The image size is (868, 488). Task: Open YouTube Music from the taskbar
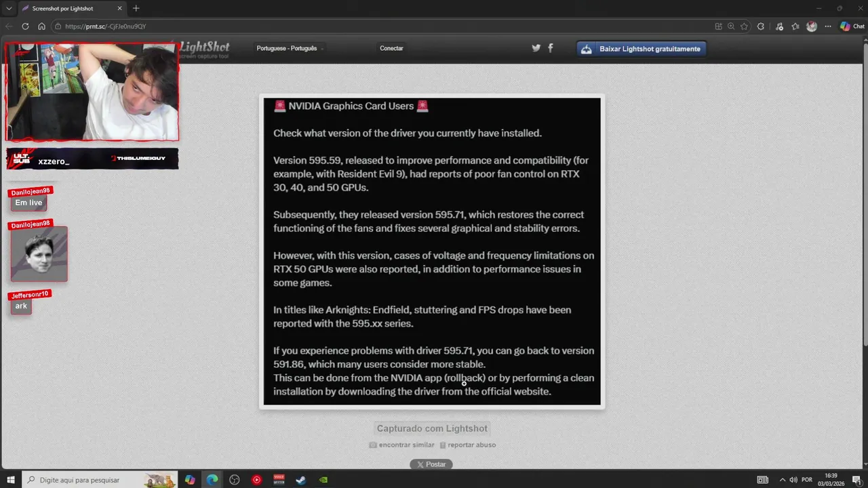tap(256, 480)
